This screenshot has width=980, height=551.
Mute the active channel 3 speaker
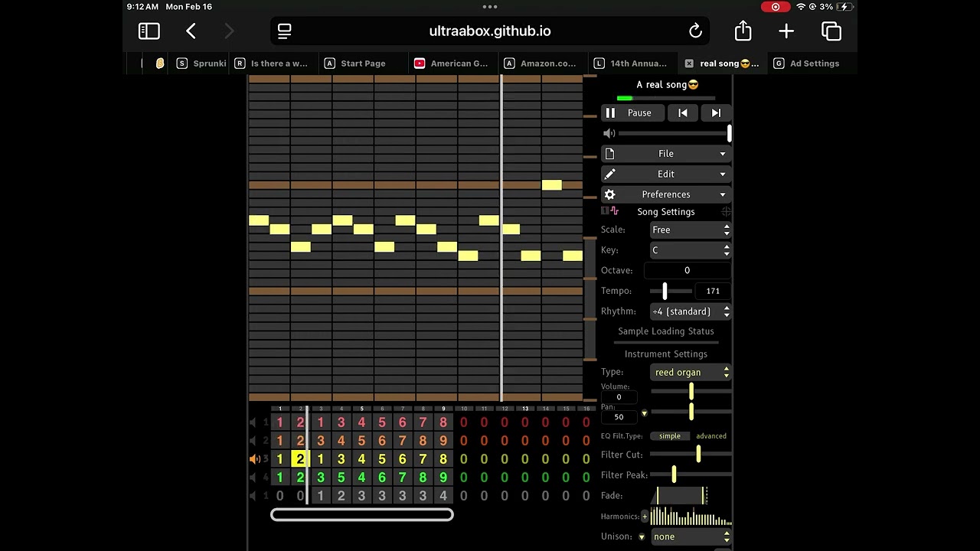(x=255, y=459)
